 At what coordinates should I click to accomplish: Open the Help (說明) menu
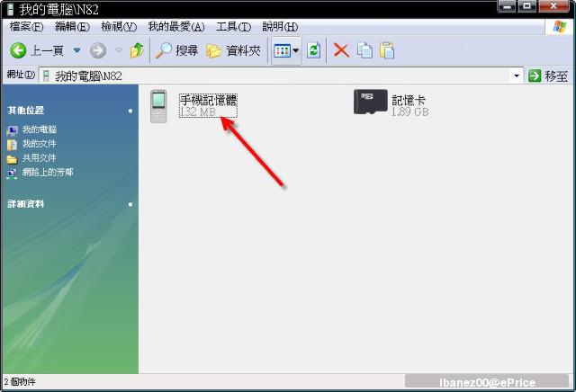point(280,27)
